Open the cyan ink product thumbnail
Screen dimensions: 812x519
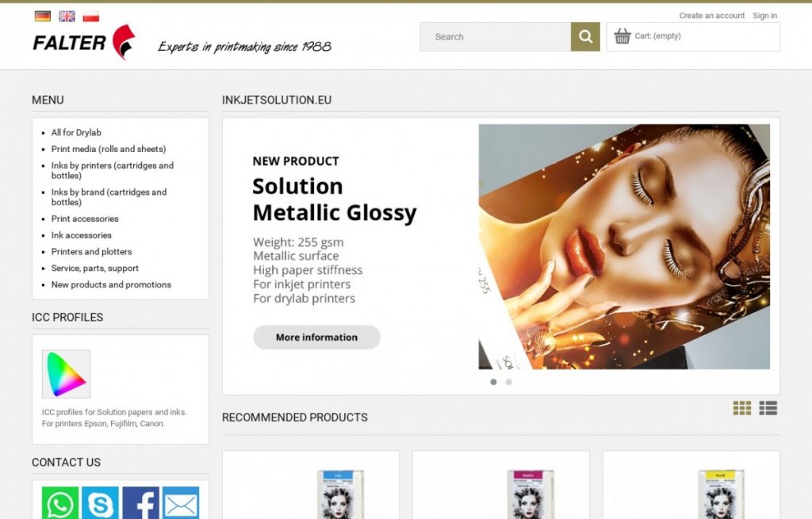click(x=340, y=494)
